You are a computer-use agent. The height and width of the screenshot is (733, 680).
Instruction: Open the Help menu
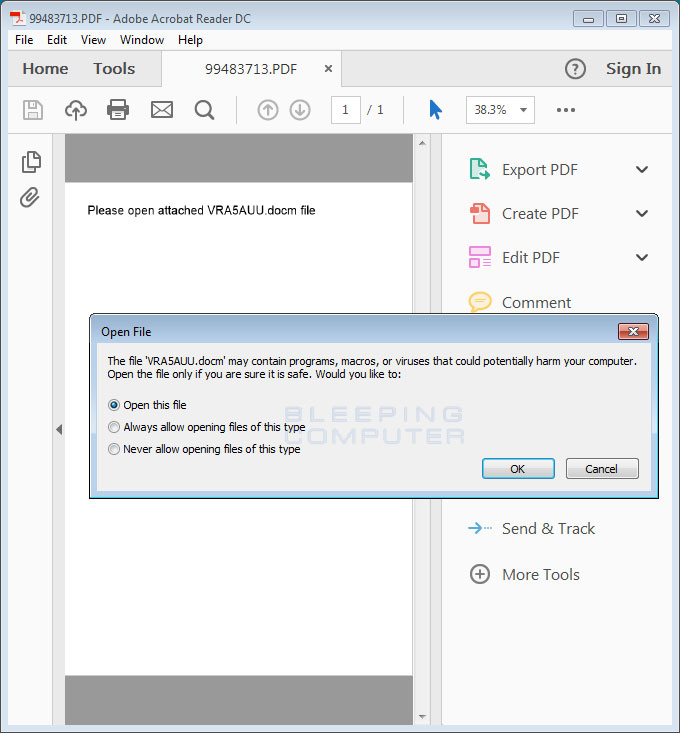190,40
